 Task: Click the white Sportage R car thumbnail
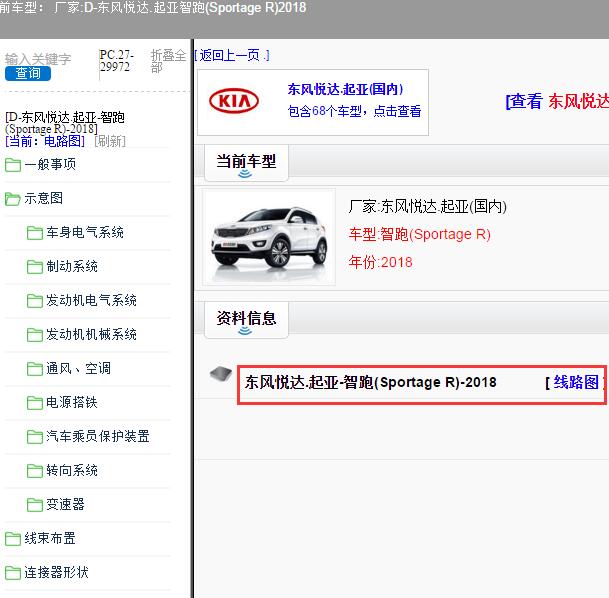(269, 237)
